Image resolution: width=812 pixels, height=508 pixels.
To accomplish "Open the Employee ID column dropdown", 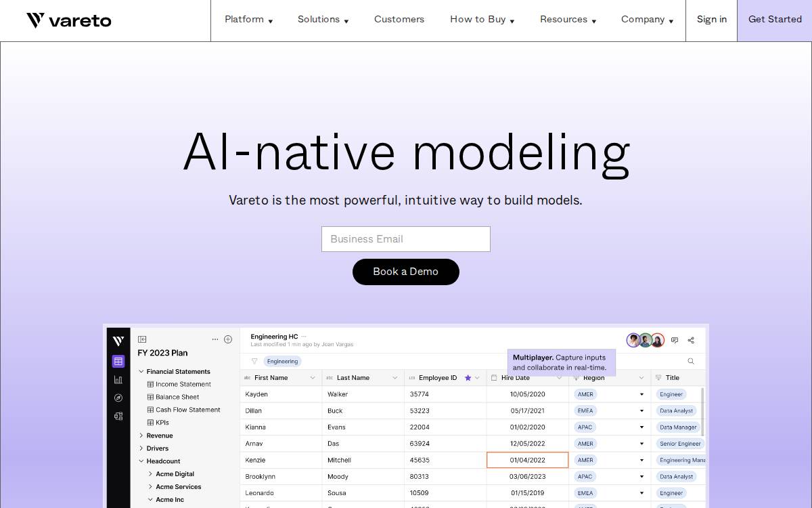I will (477, 378).
